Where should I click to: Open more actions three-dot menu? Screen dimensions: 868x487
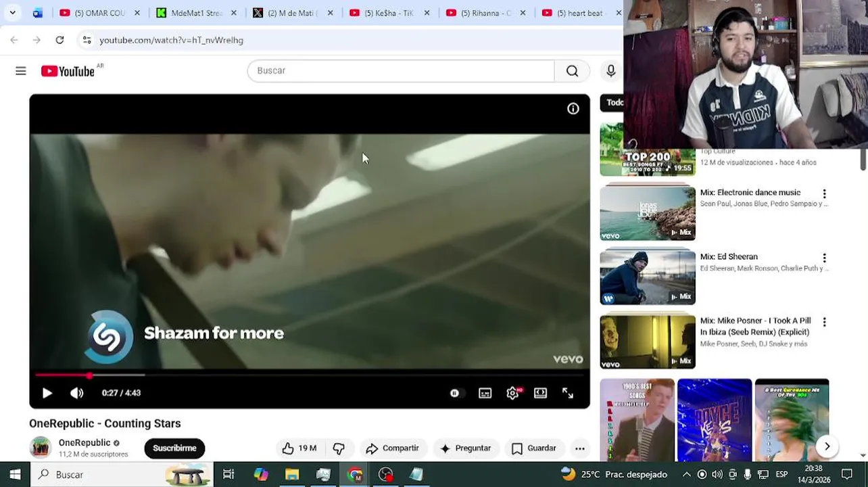(x=580, y=448)
